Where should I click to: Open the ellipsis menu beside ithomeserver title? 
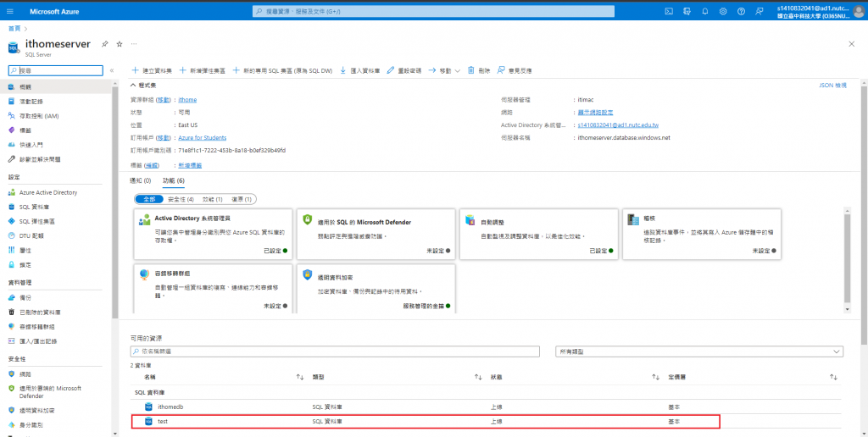coord(133,44)
